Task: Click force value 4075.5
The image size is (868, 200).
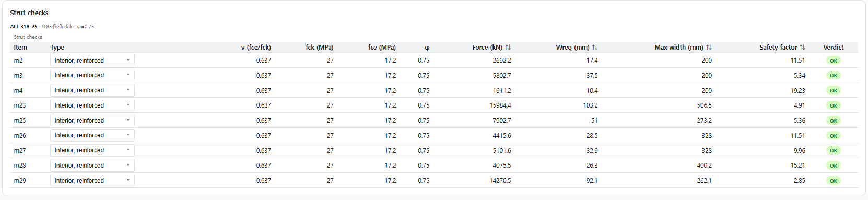Action: click(x=502, y=166)
